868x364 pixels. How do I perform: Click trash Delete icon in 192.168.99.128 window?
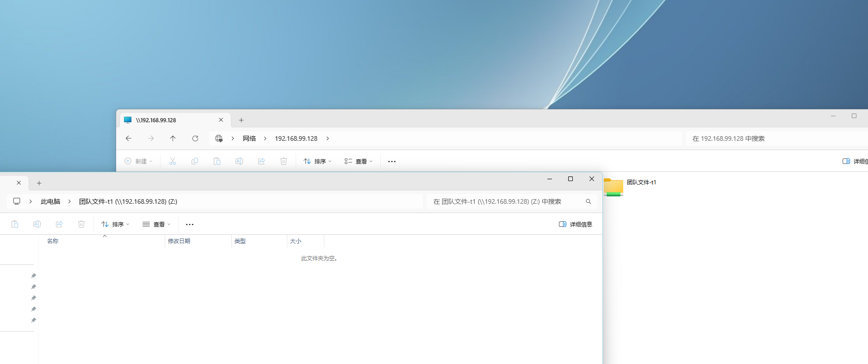[x=284, y=161]
